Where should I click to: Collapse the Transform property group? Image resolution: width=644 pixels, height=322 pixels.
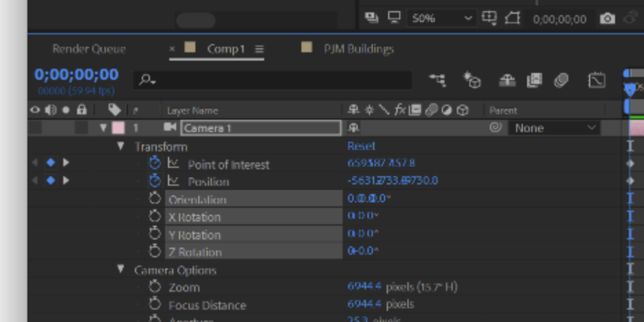(120, 147)
